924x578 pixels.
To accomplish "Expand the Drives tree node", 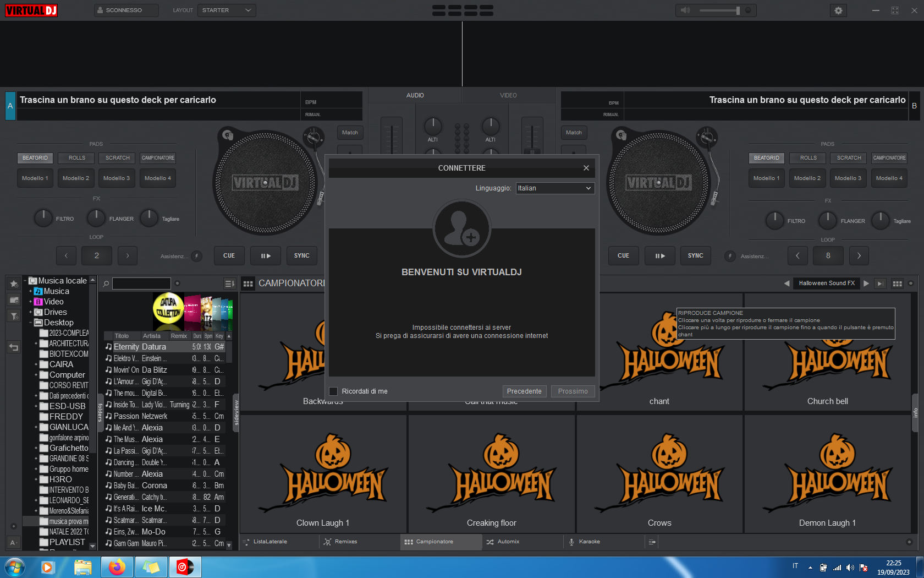I will click(30, 312).
